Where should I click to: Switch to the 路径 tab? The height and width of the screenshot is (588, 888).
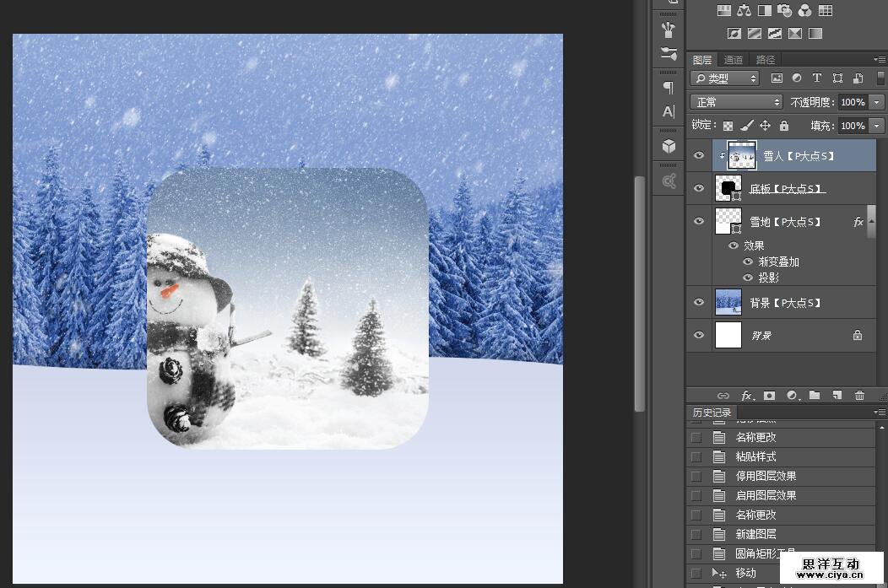766,60
